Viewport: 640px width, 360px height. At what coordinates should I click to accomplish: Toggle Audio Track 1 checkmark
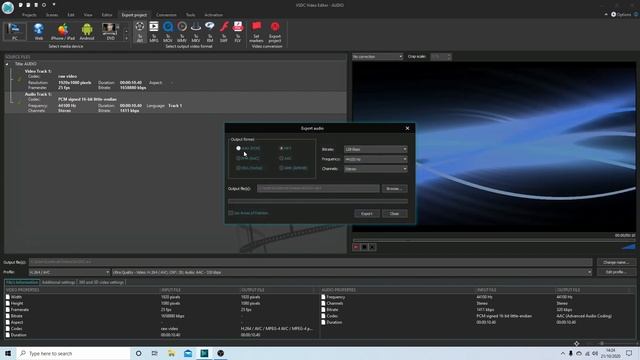point(19,102)
